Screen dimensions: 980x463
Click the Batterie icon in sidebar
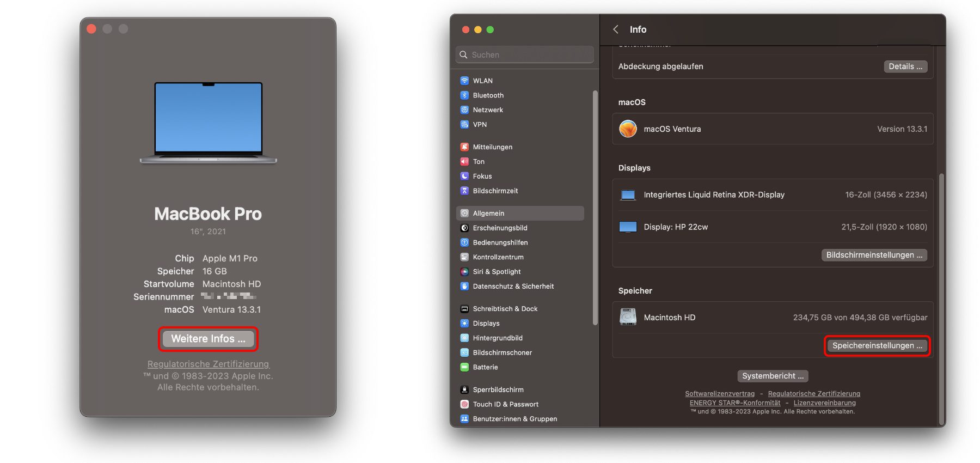(x=464, y=368)
